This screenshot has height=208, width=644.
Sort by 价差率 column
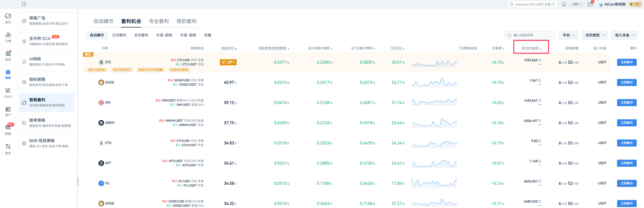pos(498,48)
